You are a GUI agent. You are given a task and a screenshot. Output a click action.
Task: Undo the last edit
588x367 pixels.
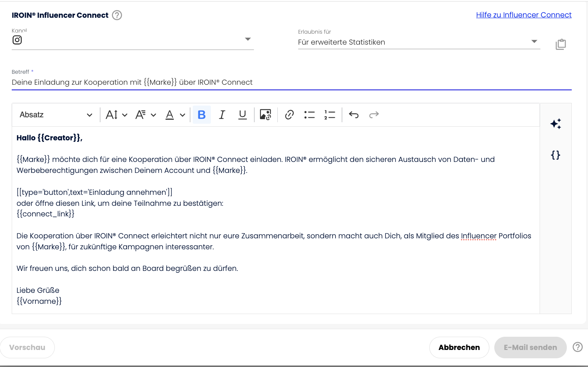coord(354,115)
